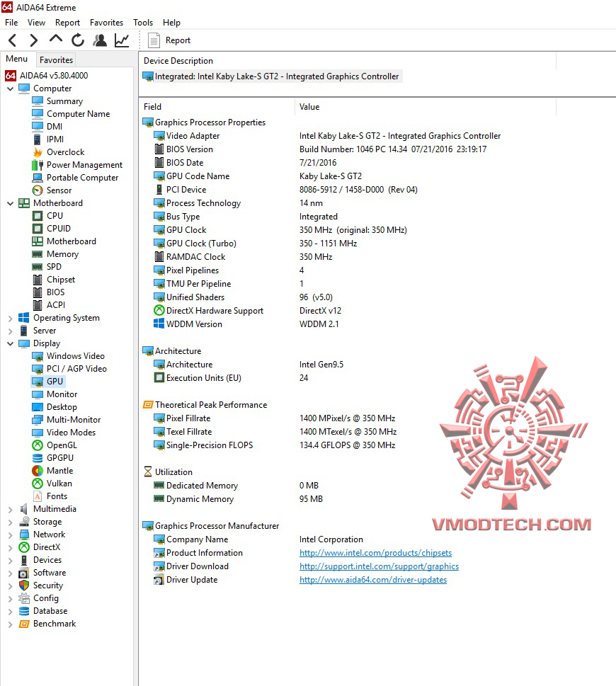Click the Report toolbar button

pyautogui.click(x=170, y=40)
